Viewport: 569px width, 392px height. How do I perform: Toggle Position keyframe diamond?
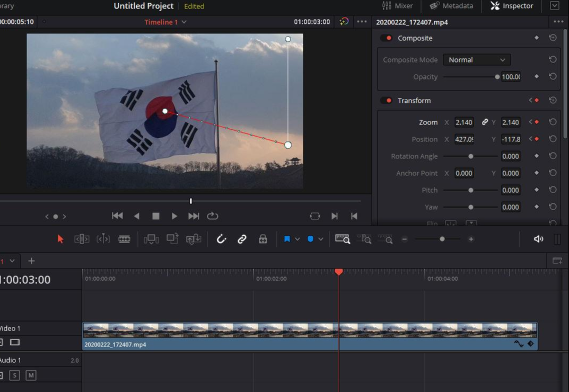pyautogui.click(x=537, y=139)
